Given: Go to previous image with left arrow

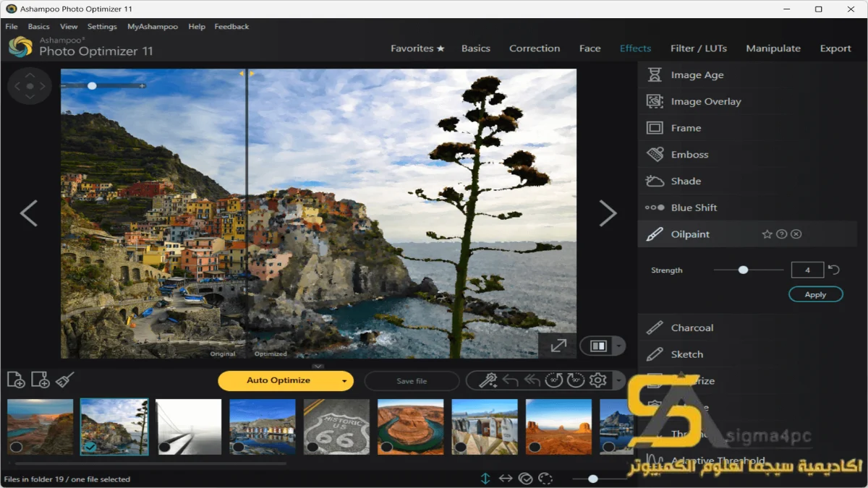Looking at the screenshot, I should (x=28, y=213).
